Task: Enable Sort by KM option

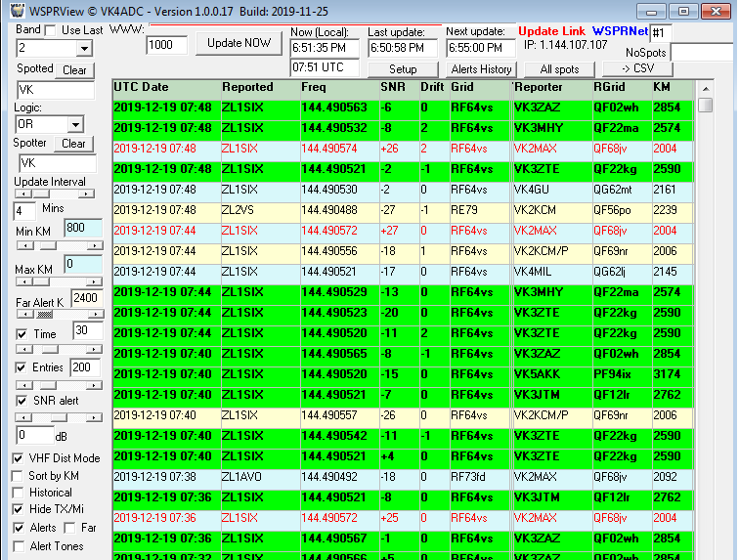Action: click(20, 476)
